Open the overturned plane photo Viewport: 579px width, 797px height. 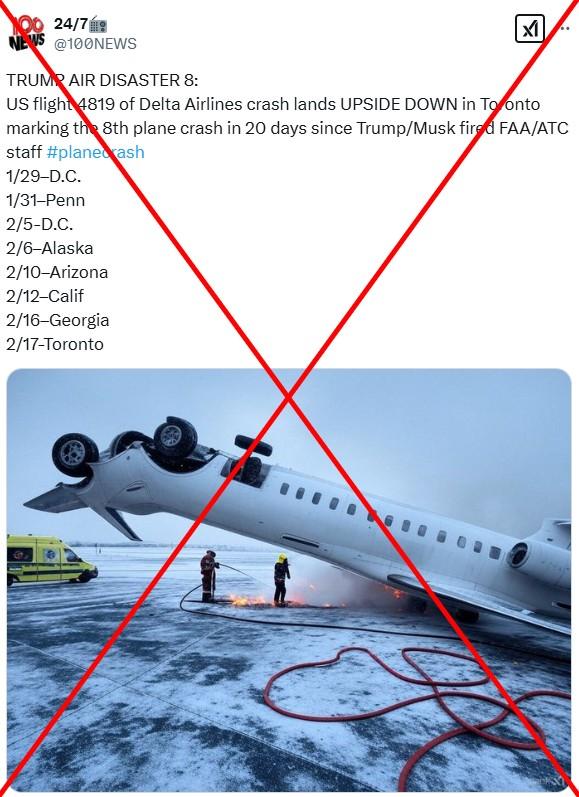pyautogui.click(x=289, y=579)
